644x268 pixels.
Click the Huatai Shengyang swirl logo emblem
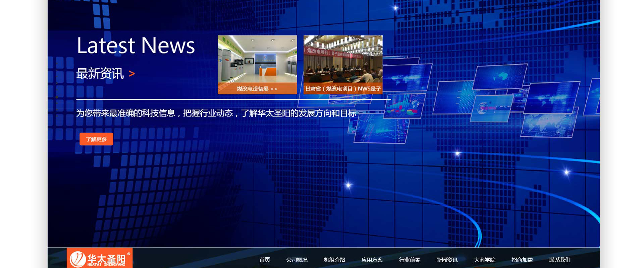pyautogui.click(x=77, y=259)
